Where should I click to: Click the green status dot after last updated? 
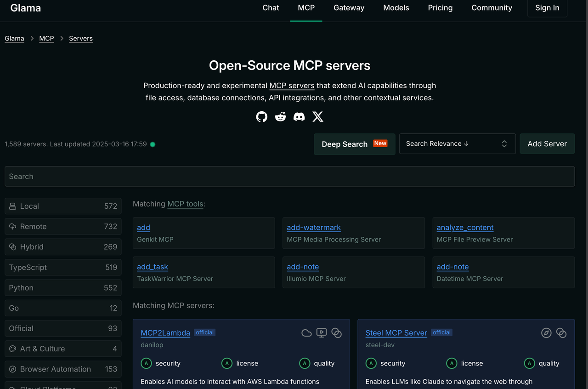coord(153,144)
